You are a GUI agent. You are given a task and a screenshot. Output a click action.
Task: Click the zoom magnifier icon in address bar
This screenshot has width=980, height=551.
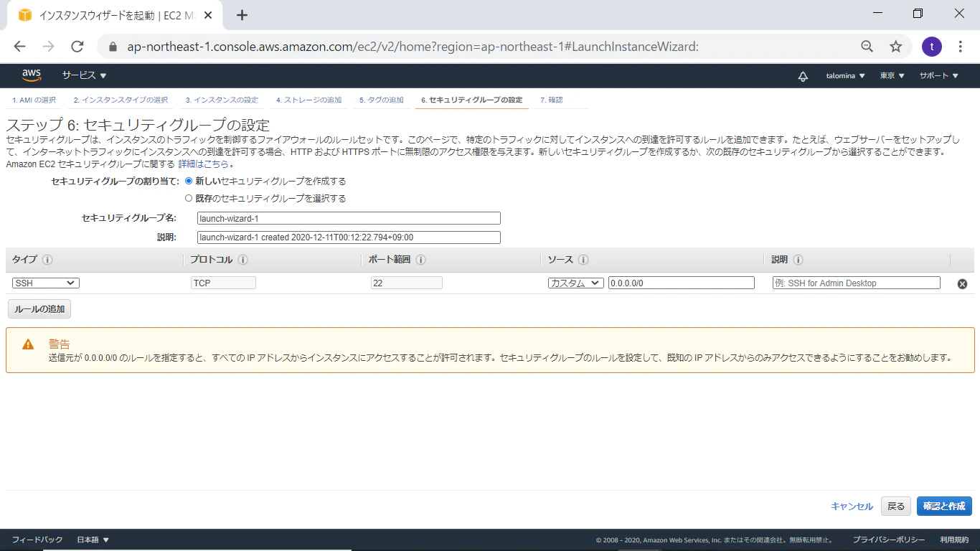tap(867, 47)
